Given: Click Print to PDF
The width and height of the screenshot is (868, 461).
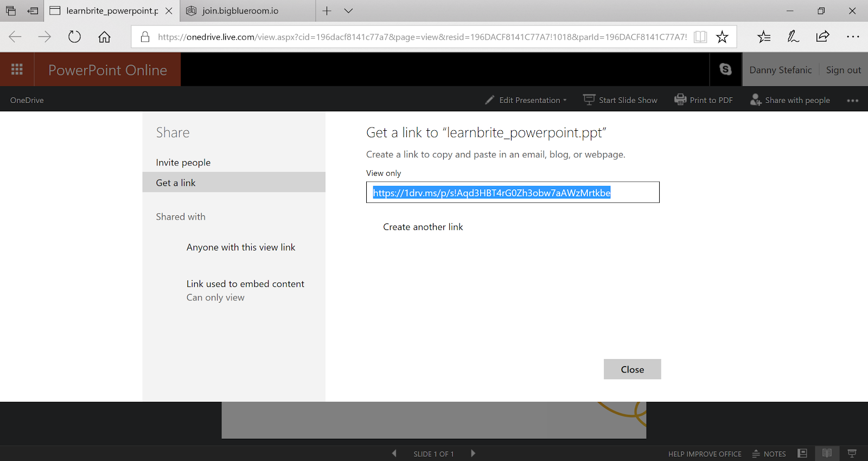Looking at the screenshot, I should click(704, 100).
